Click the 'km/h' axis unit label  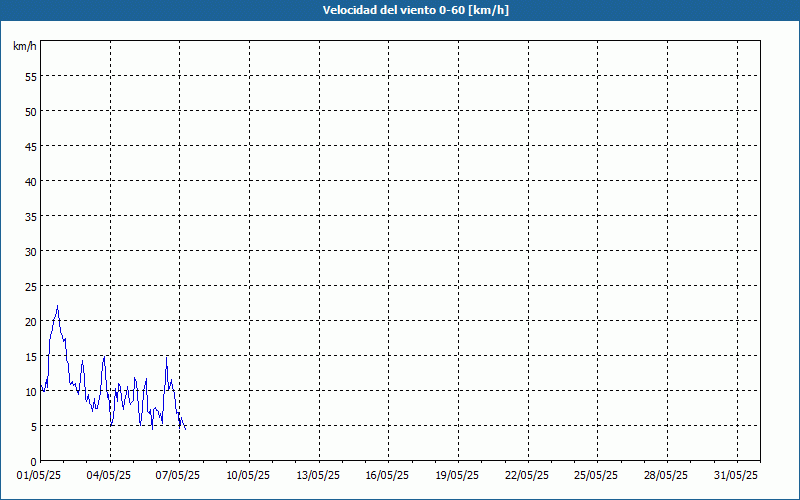(x=25, y=46)
